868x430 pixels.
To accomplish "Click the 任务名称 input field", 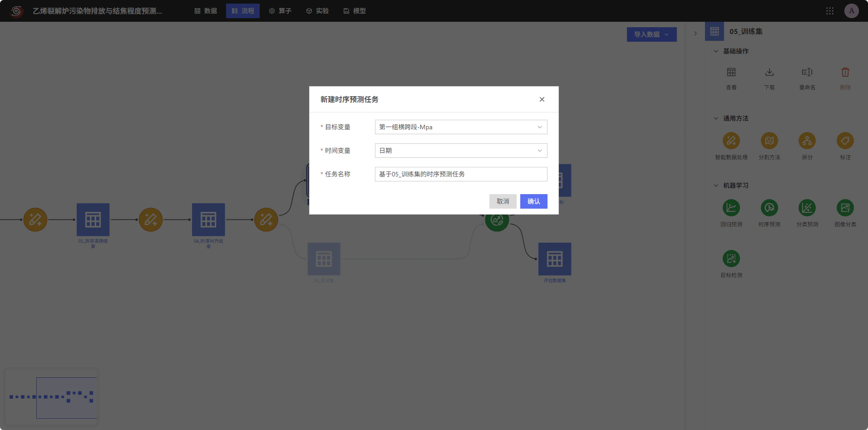I will 461,174.
